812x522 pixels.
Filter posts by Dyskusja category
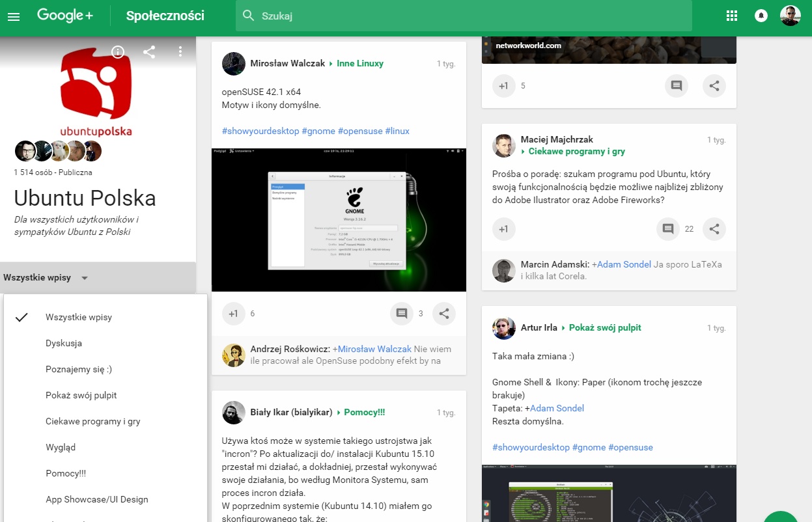coord(105,344)
